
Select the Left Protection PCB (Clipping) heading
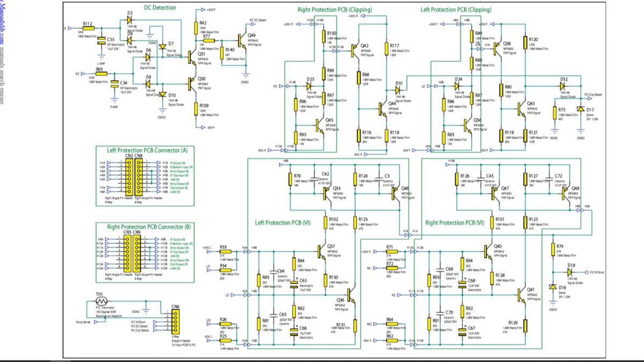(456, 10)
